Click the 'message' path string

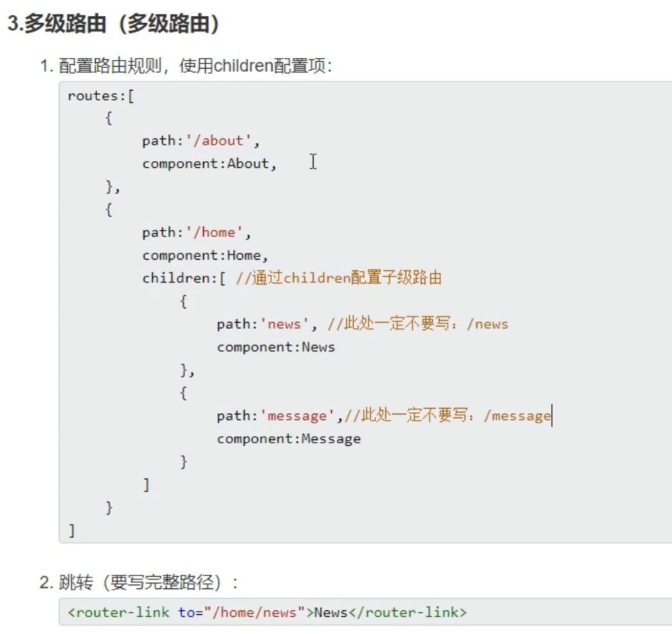(x=297, y=416)
